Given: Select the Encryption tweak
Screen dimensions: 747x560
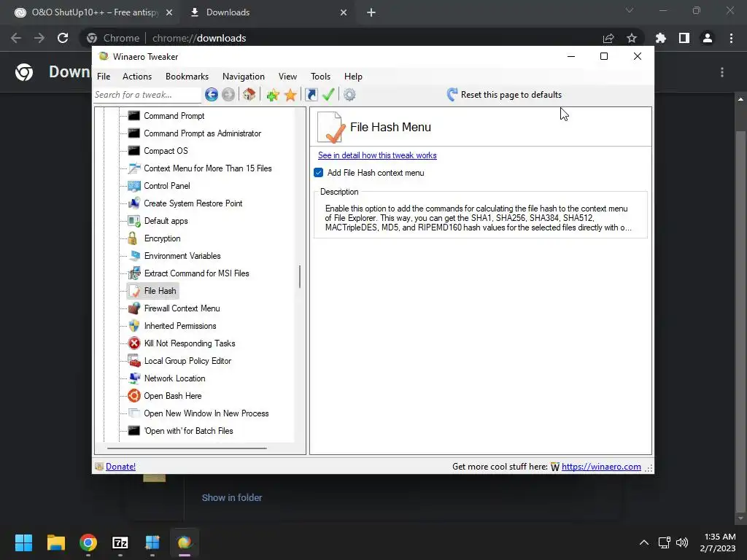Looking at the screenshot, I should click(x=162, y=238).
